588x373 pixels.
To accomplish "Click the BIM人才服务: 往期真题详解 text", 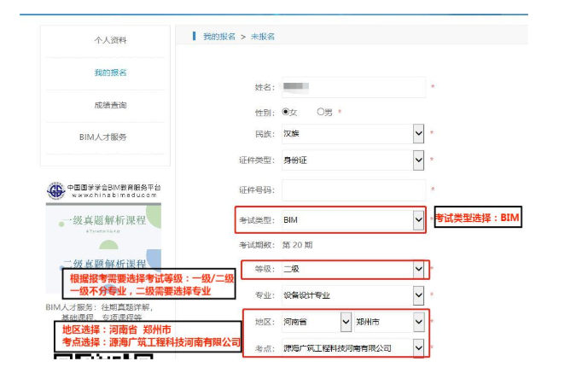I will pyautogui.click(x=100, y=307).
